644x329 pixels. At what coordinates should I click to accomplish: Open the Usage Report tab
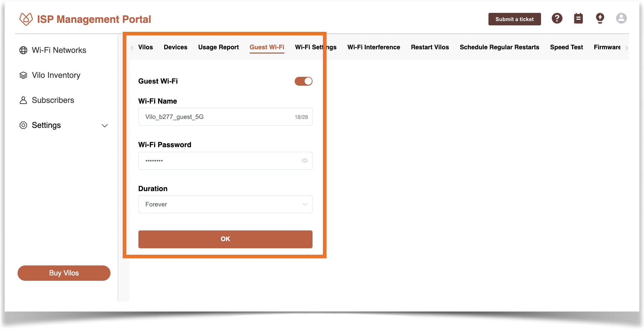pos(218,47)
